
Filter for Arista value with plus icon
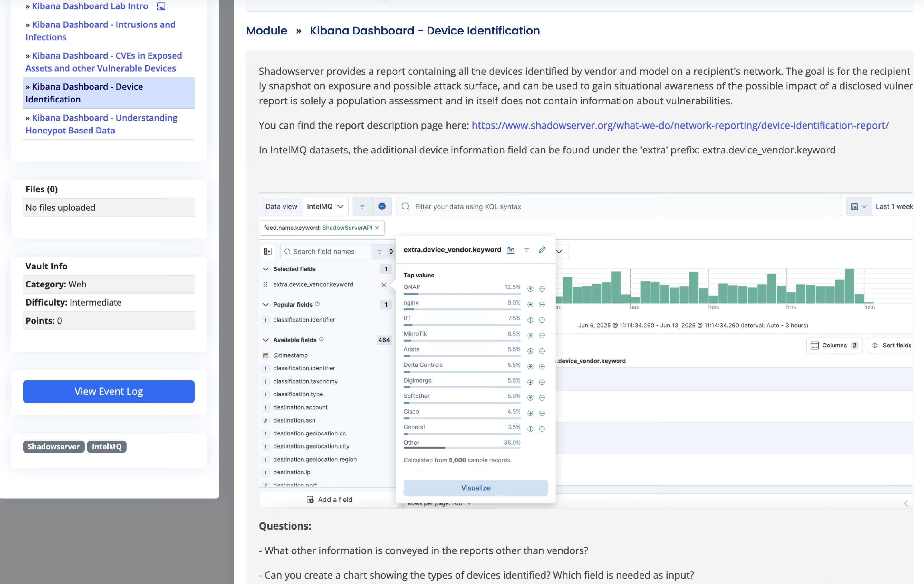(x=530, y=351)
